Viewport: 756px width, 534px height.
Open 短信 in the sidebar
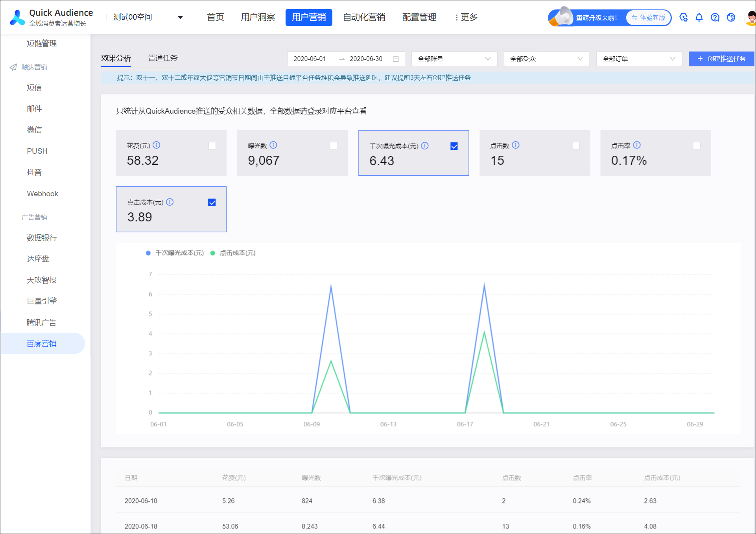click(34, 88)
